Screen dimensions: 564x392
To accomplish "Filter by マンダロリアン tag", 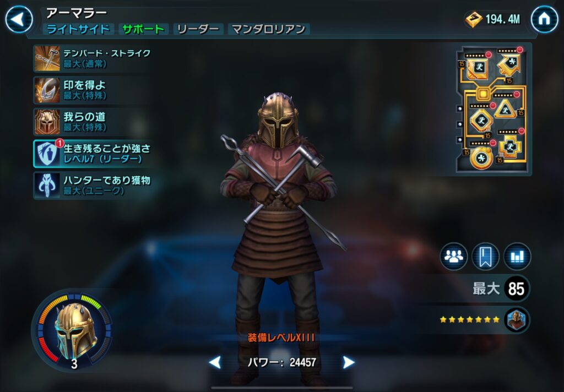I will click(x=269, y=29).
